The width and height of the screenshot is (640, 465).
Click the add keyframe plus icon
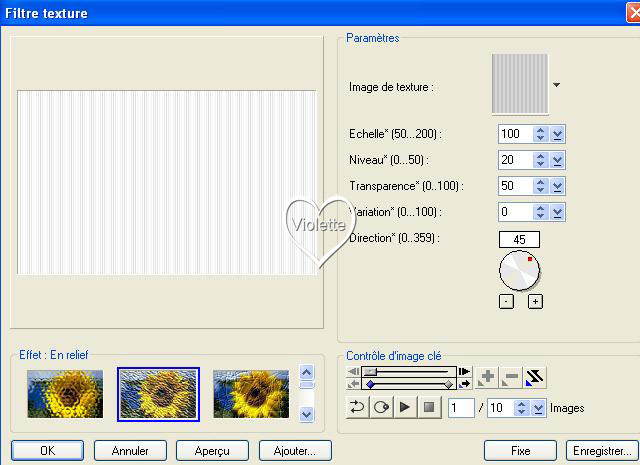coord(487,377)
